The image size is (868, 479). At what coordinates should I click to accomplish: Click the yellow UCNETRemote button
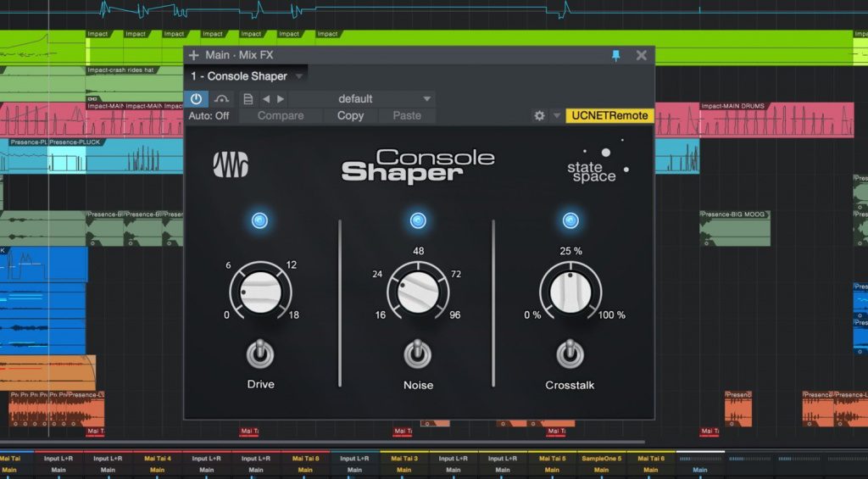pos(609,116)
